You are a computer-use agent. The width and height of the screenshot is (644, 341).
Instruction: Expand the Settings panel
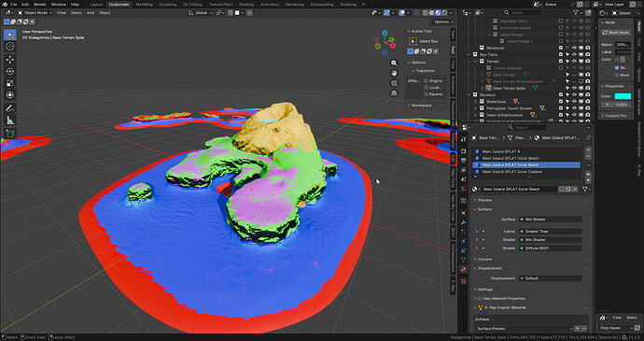485,290
